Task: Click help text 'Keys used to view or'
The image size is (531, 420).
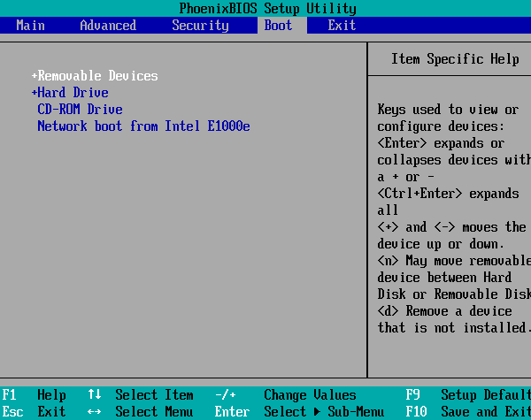Action: (x=448, y=110)
